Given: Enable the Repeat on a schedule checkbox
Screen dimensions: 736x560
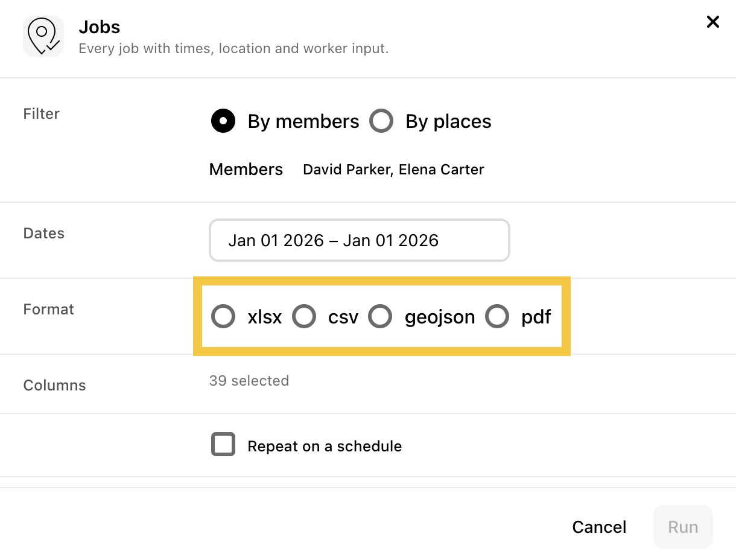Looking at the screenshot, I should (223, 444).
